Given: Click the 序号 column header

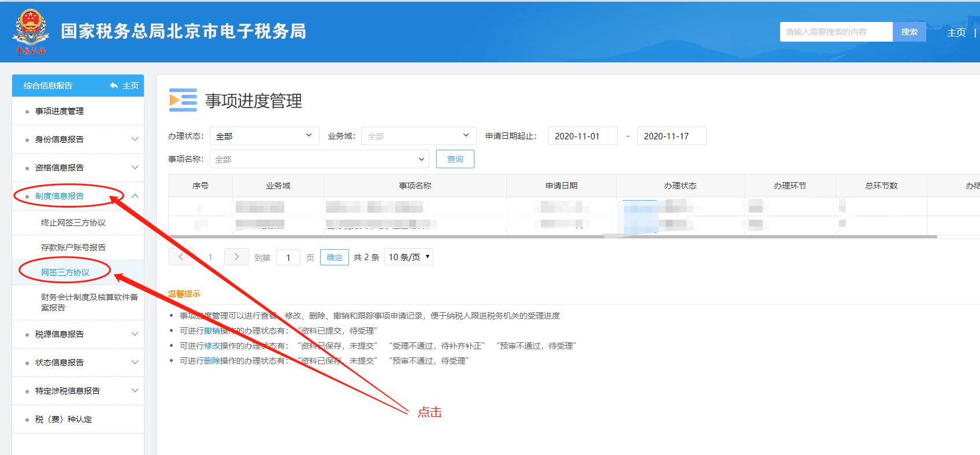Looking at the screenshot, I should pyautogui.click(x=201, y=186).
